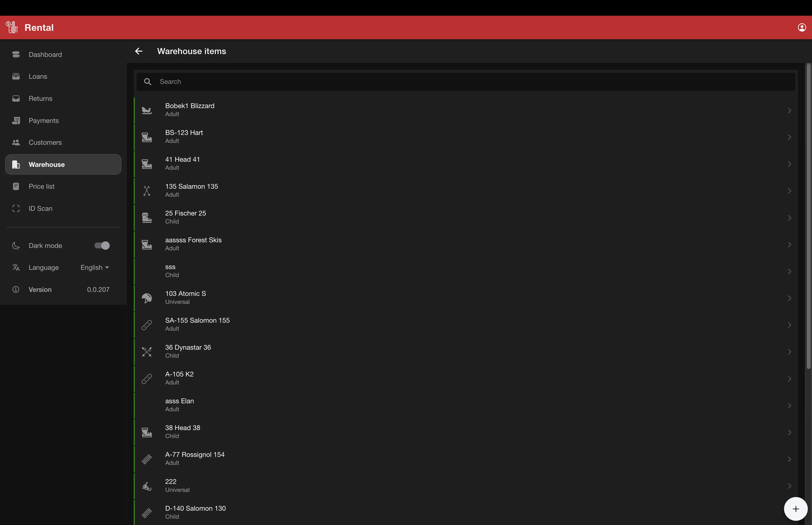Click the Search input field
The height and width of the screenshot is (525, 812).
click(x=466, y=82)
